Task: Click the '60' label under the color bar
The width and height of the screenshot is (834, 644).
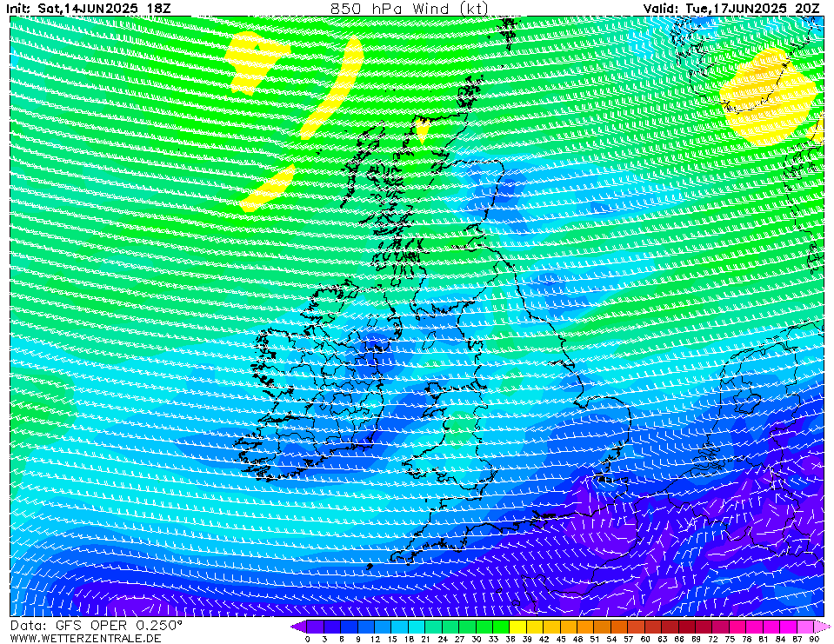Action: (644, 639)
